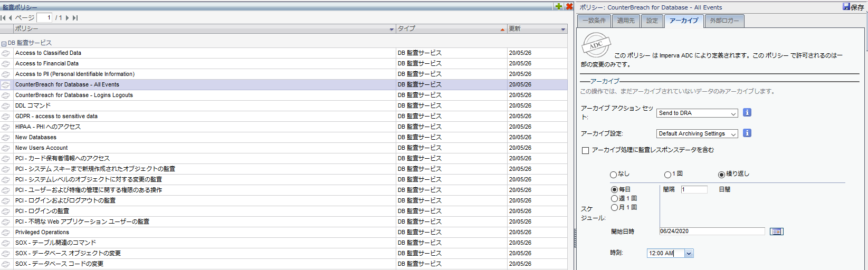This screenshot has width=868, height=270.
Task: Click page number input field
Action: point(44,18)
